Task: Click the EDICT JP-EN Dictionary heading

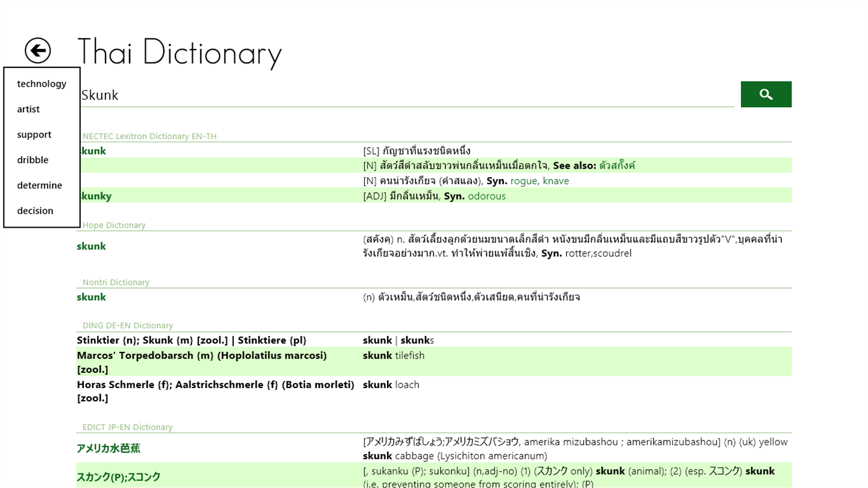Action: point(127,427)
